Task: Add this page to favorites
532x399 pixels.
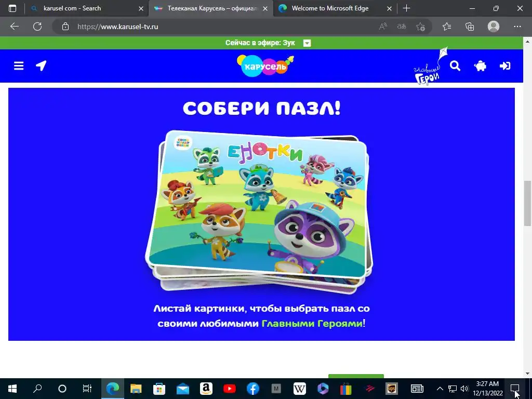Action: pos(421,26)
